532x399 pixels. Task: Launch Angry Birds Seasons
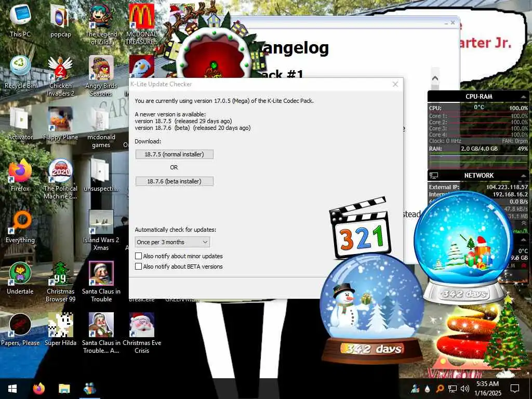pyautogui.click(x=101, y=76)
